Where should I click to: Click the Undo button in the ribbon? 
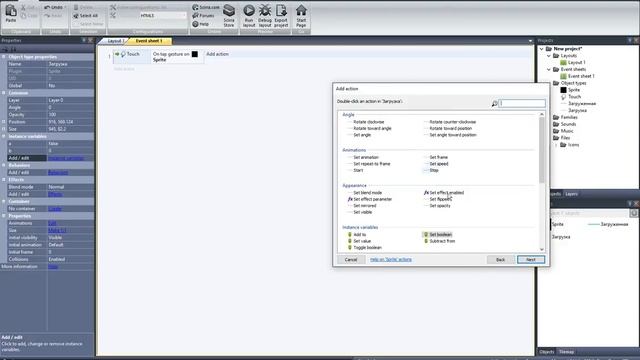pos(53,7)
